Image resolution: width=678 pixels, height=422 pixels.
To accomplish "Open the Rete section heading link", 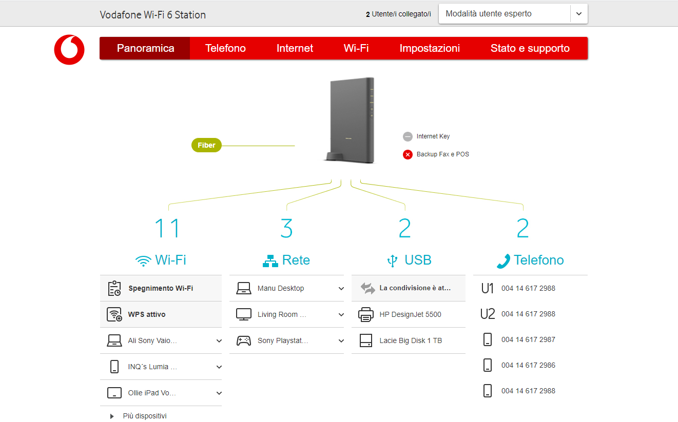I will pos(296,260).
